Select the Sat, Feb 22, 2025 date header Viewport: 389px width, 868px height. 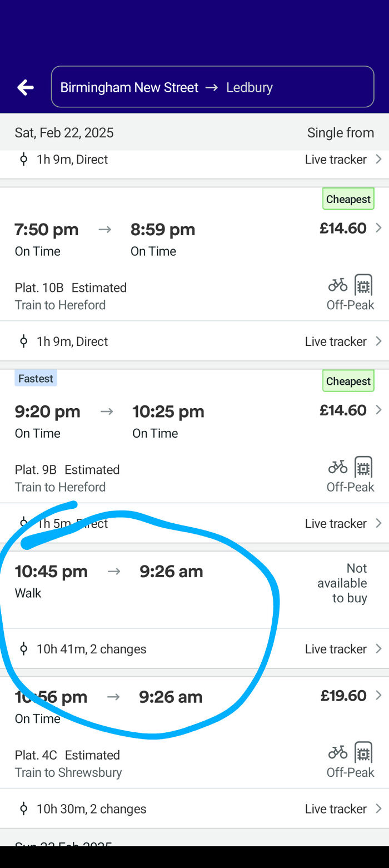[x=64, y=132]
